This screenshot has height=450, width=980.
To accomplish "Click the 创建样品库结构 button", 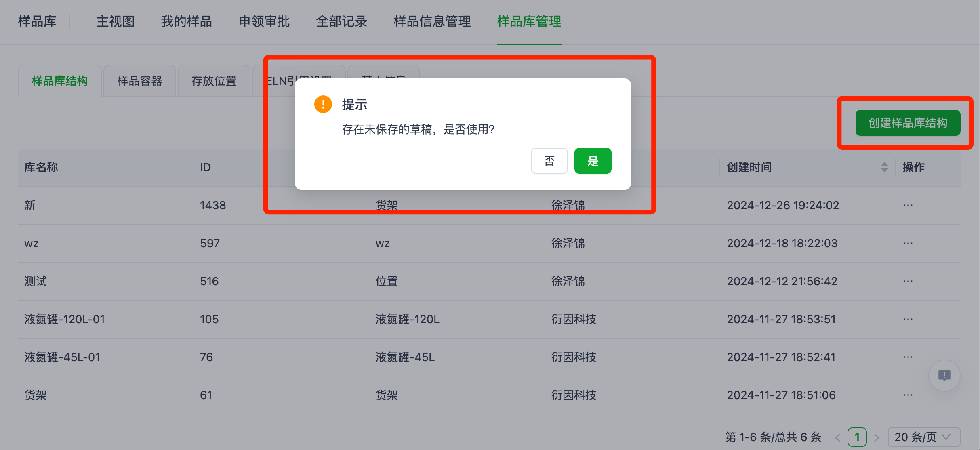I will [x=908, y=123].
